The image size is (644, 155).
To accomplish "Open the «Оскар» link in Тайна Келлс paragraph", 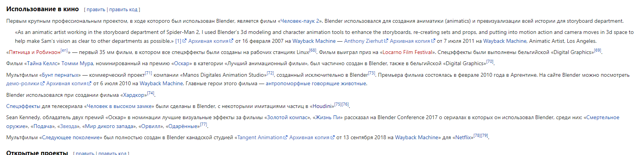I will tap(182, 63).
